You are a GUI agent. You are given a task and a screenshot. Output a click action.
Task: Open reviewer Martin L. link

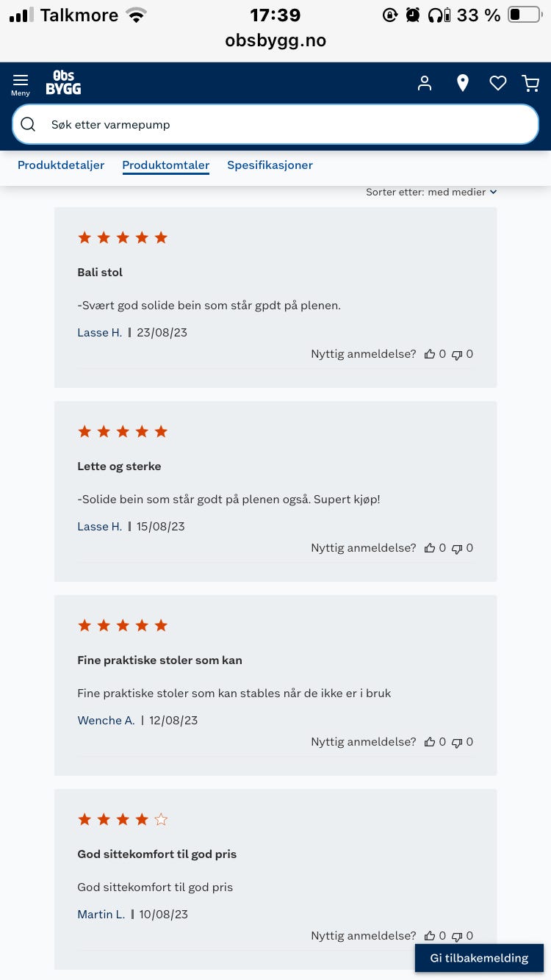101,915
